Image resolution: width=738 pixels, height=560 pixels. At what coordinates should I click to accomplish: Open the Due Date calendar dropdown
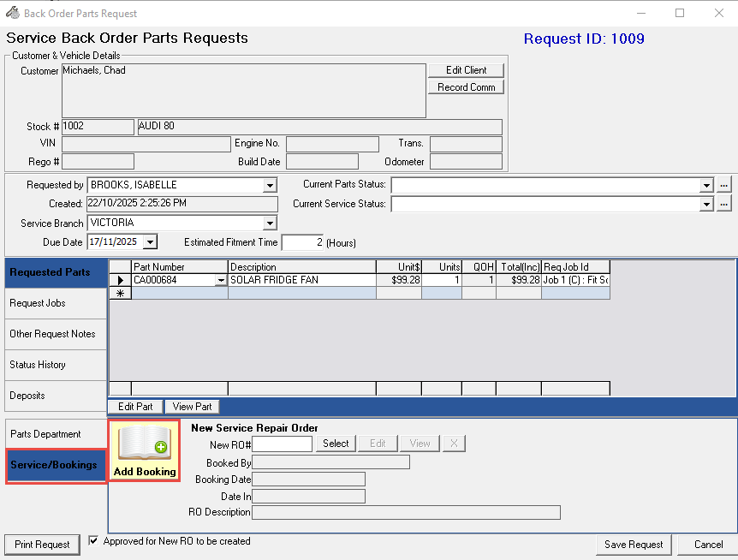pyautogui.click(x=151, y=242)
